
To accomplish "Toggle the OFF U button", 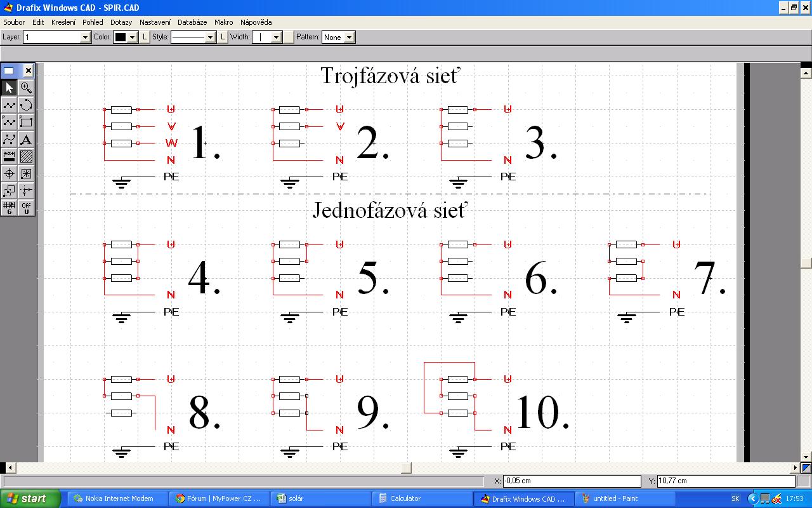I will [26, 208].
